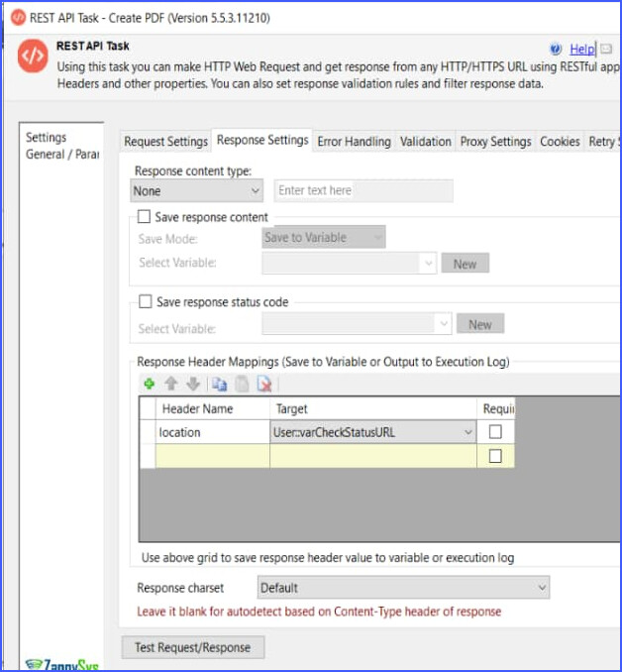
Task: Click the REST API Task orange logo icon
Action: click(x=33, y=56)
